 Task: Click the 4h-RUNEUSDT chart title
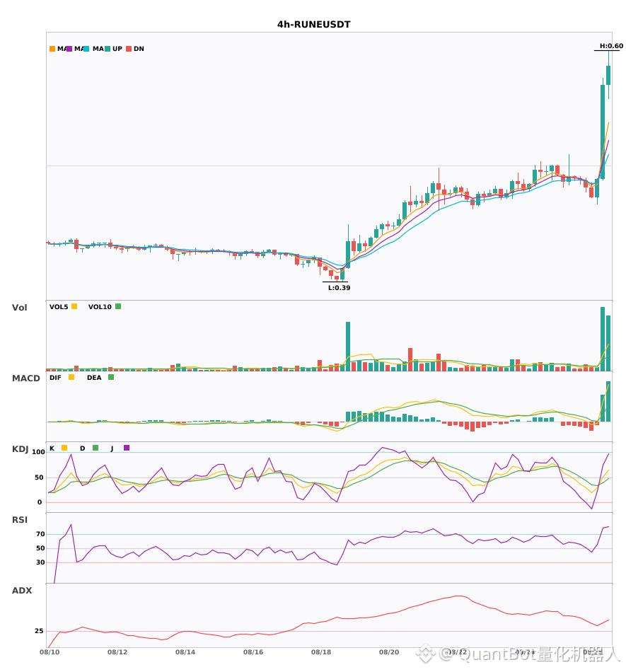tap(313, 25)
